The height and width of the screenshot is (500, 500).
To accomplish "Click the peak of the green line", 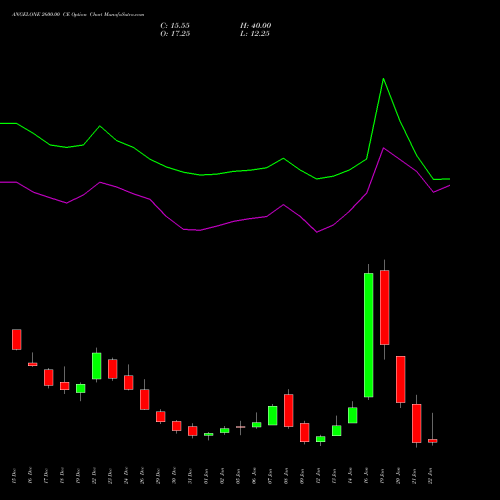I will 383,79.
